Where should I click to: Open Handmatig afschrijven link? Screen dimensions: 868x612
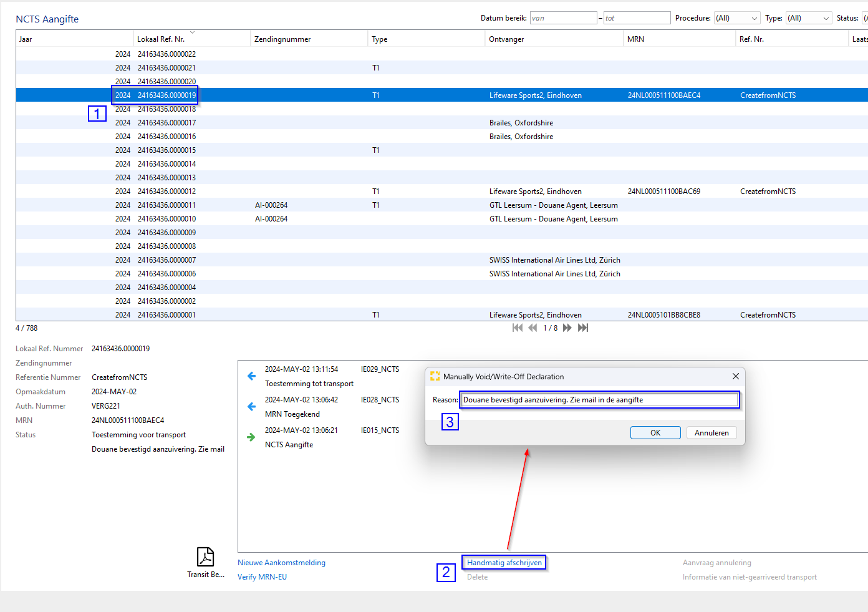504,563
